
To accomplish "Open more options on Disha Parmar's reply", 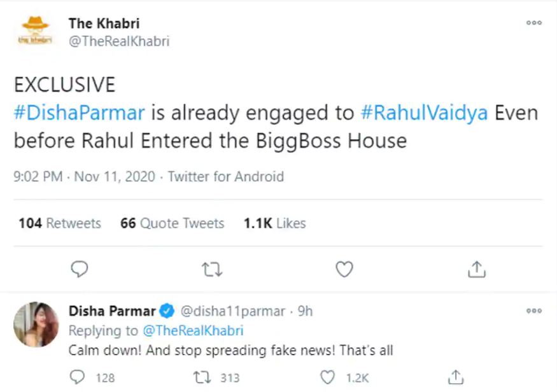I will [x=533, y=311].
